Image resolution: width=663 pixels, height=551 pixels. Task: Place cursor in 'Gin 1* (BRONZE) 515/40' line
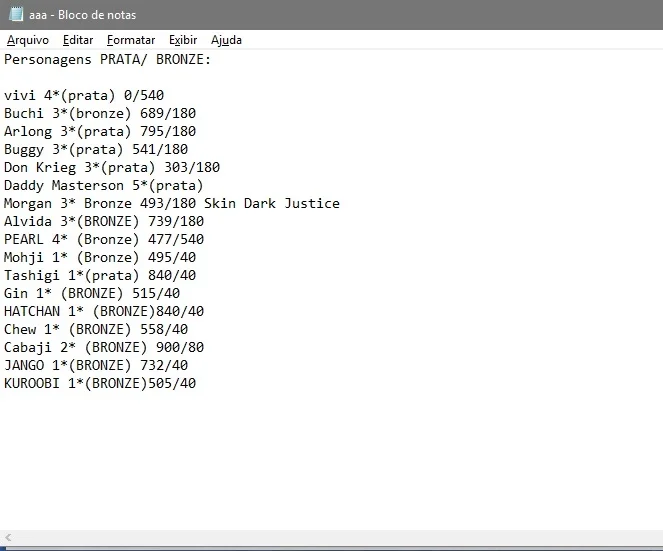[92, 293]
